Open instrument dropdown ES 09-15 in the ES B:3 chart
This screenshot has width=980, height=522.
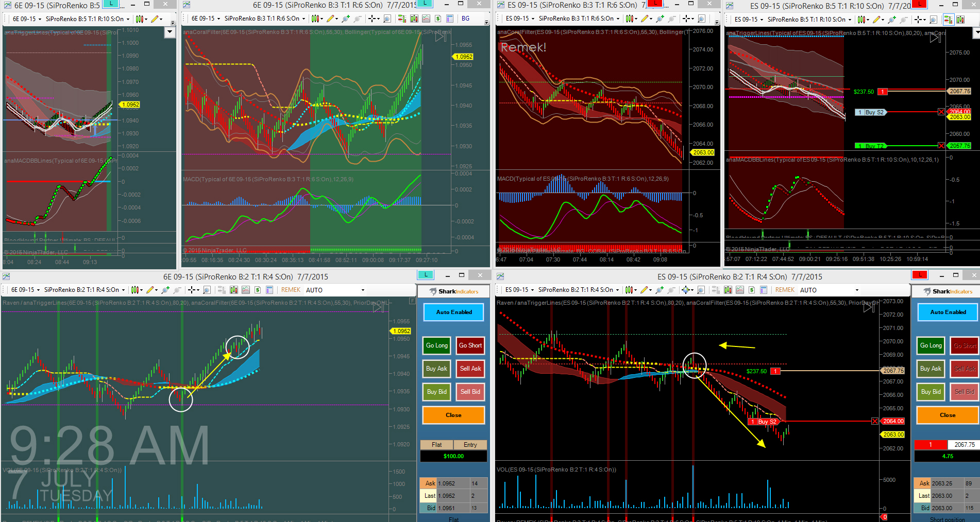pyautogui.click(x=520, y=19)
